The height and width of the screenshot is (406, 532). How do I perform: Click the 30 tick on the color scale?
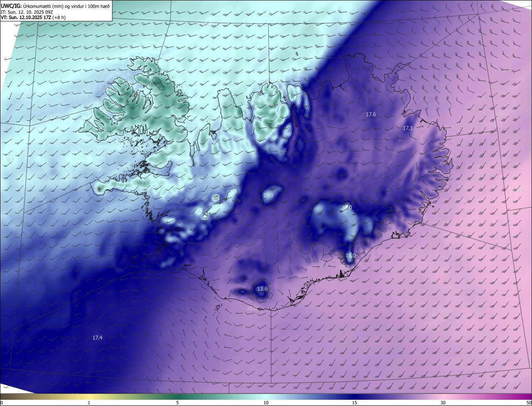[x=443, y=403]
